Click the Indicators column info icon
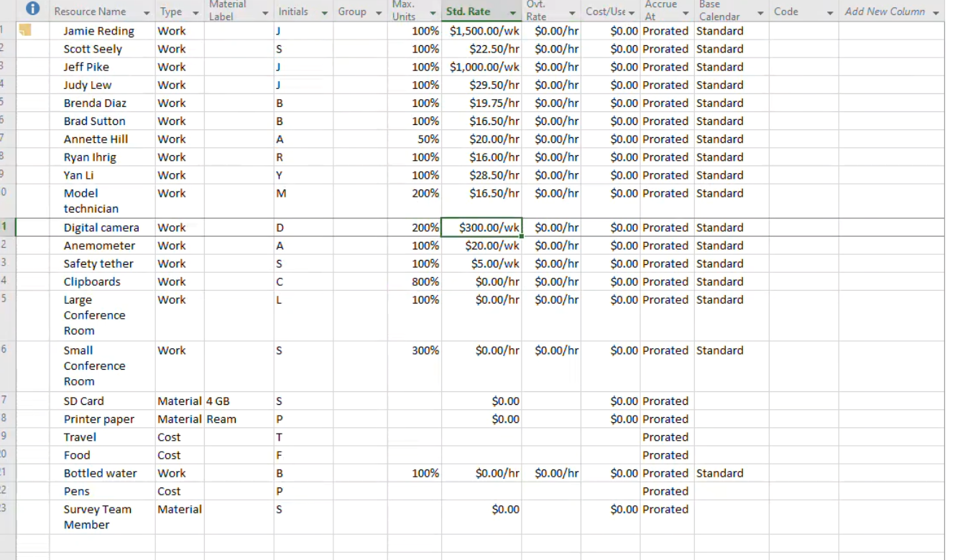The height and width of the screenshot is (560, 960). pyautogui.click(x=32, y=9)
